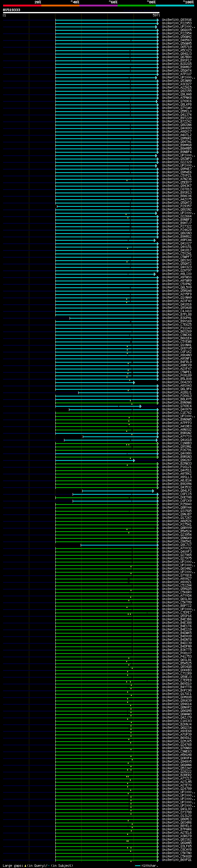
Task: Click the UniRef100_Q84LP2 label
Action: click(x=176, y=491)
